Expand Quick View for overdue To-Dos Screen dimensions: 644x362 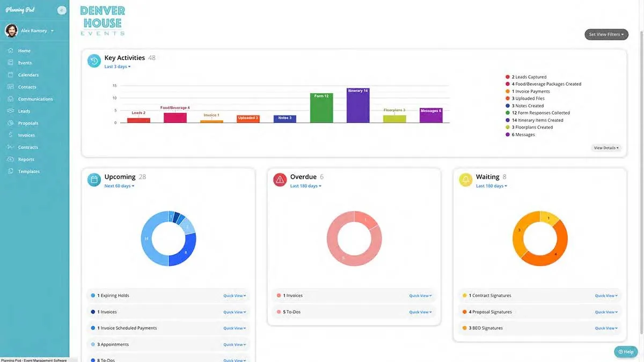click(x=421, y=312)
